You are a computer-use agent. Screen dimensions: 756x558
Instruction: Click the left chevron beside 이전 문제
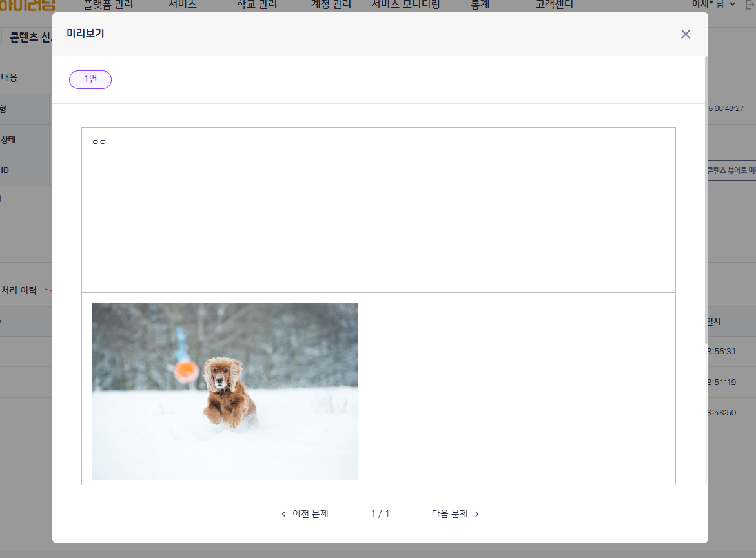[283, 514]
